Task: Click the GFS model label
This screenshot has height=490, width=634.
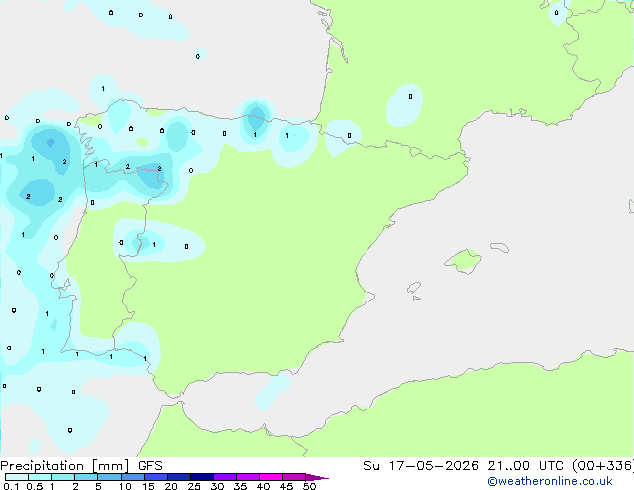Action: point(150,466)
